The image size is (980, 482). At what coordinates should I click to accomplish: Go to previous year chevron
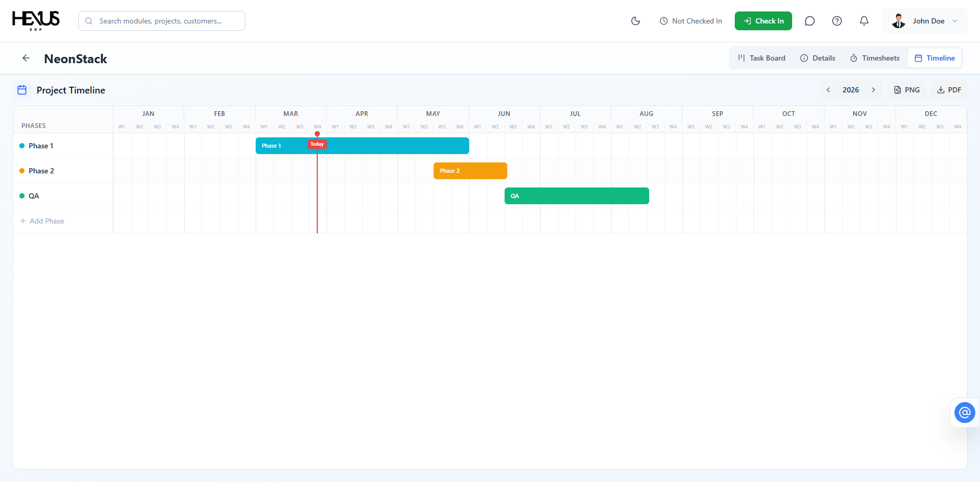828,90
